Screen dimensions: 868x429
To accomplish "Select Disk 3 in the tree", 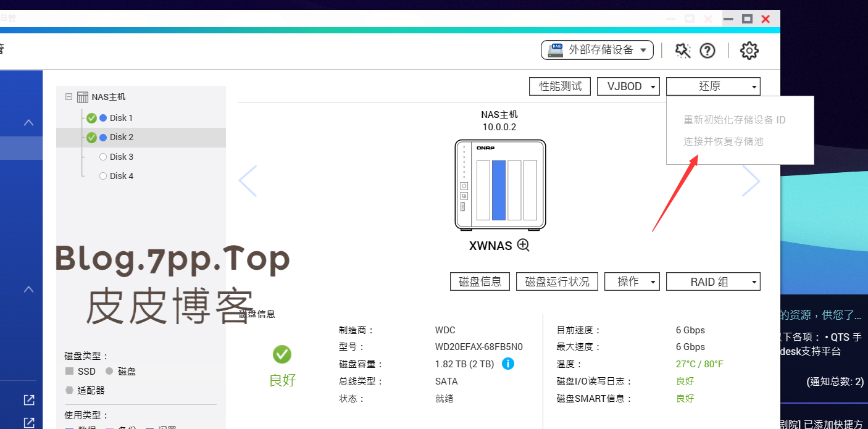I will tap(121, 157).
